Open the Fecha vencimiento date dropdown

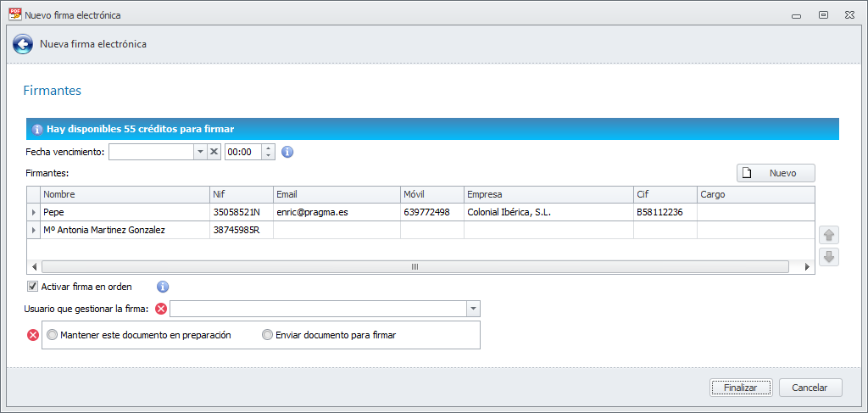200,153
